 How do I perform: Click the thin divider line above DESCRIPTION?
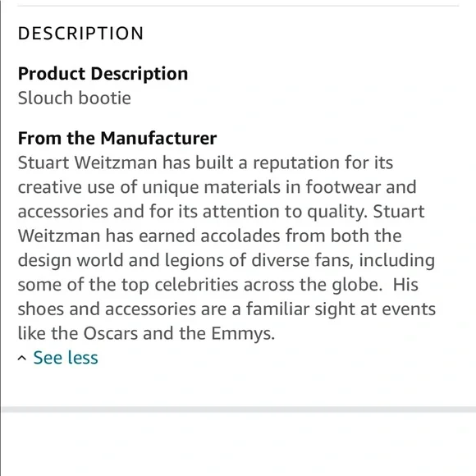238,6
